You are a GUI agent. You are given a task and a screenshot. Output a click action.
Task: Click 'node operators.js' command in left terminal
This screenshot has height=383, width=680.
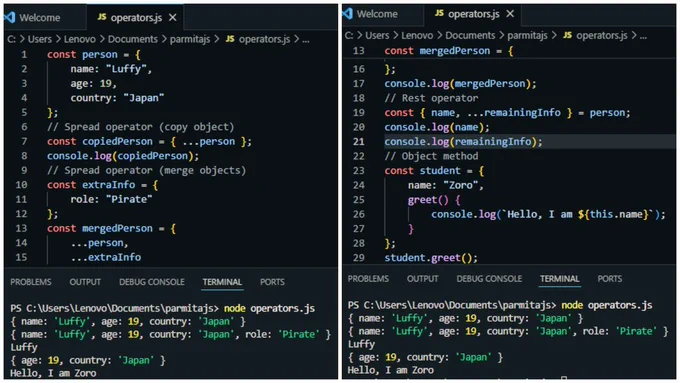point(269,308)
